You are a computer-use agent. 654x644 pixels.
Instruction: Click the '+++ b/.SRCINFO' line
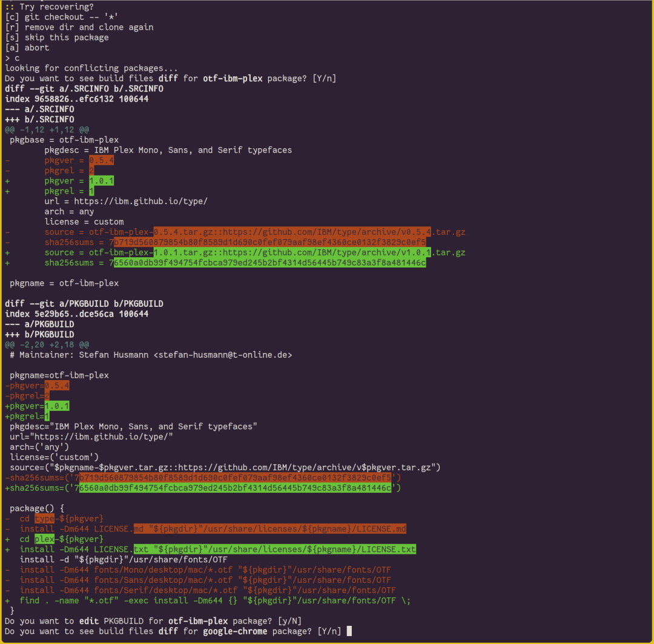click(x=39, y=120)
